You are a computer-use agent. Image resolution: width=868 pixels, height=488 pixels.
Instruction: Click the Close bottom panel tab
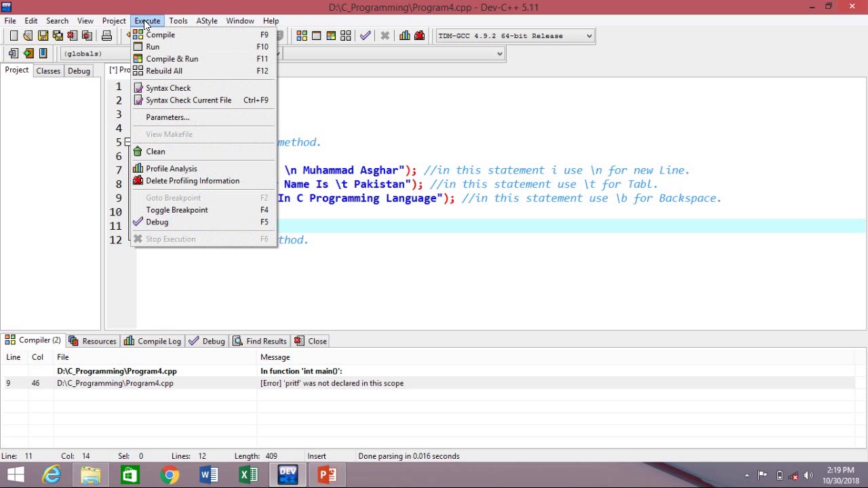[311, 341]
